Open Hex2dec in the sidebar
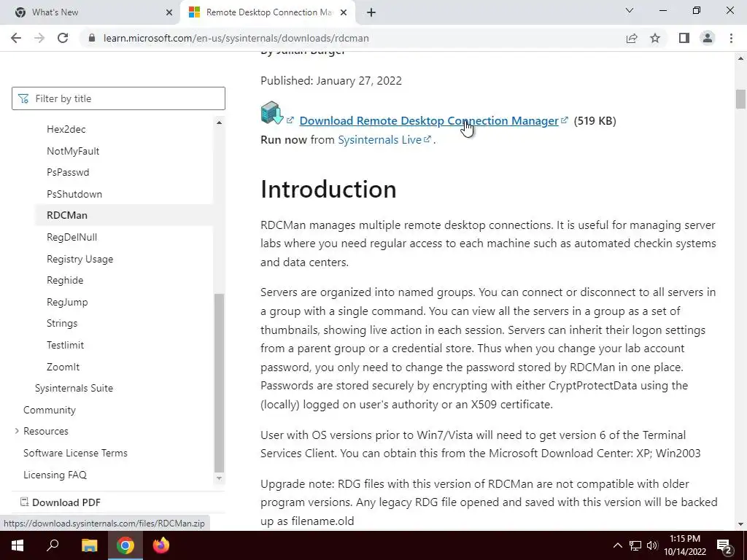The image size is (747, 560). point(66,129)
